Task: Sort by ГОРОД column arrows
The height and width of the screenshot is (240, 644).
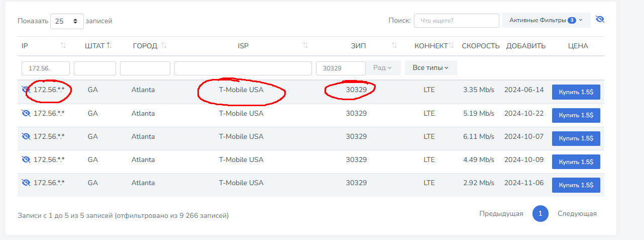Action: (x=164, y=46)
